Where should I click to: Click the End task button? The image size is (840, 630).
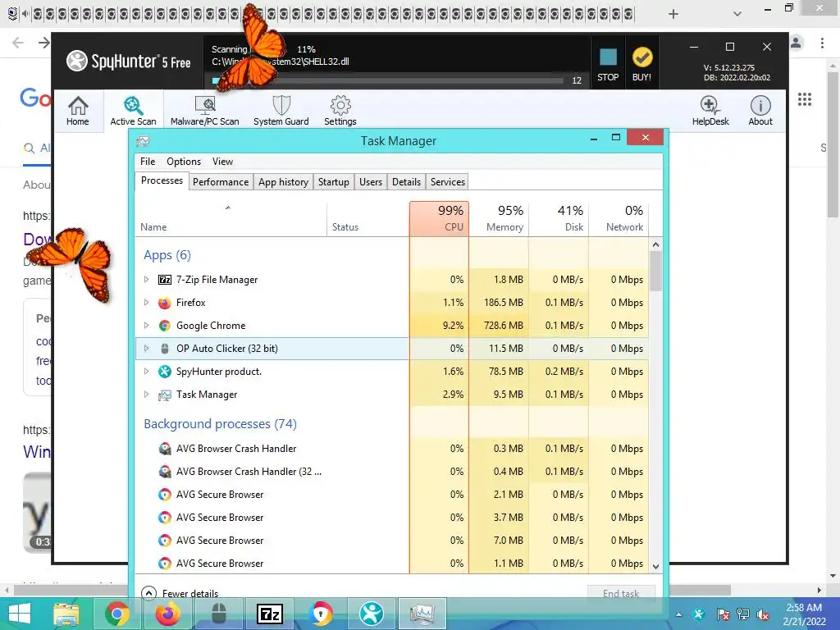(x=622, y=593)
